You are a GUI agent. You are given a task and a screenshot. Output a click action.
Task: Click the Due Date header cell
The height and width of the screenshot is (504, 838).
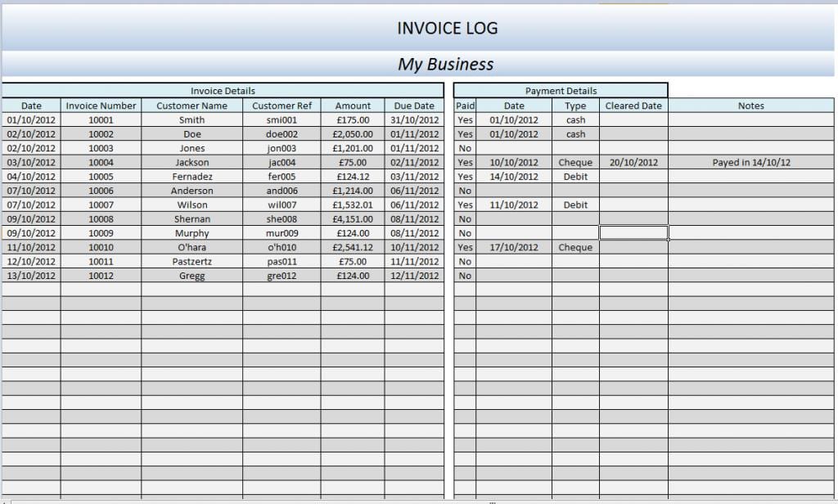pos(414,105)
